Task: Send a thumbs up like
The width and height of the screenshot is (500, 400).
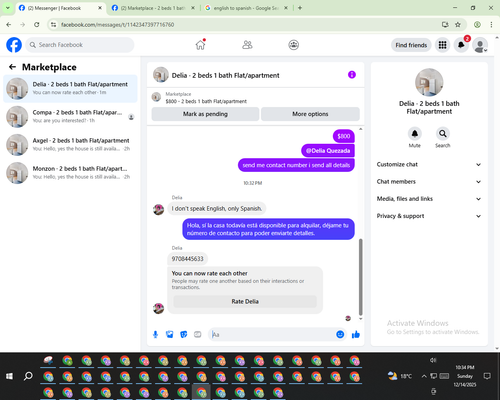Action: pyautogui.click(x=356, y=334)
